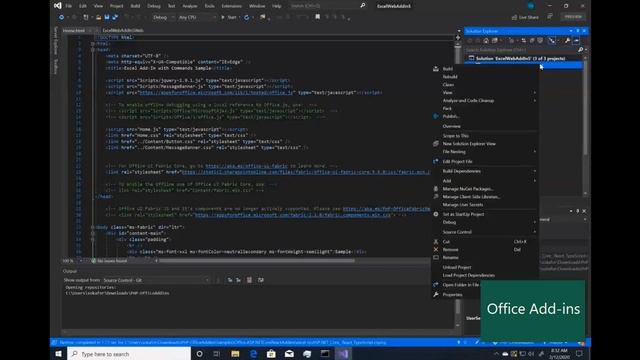This screenshot has width=640, height=360.
Task: Click Solution Explorer Preview Selected Items icon
Action: tap(576, 40)
